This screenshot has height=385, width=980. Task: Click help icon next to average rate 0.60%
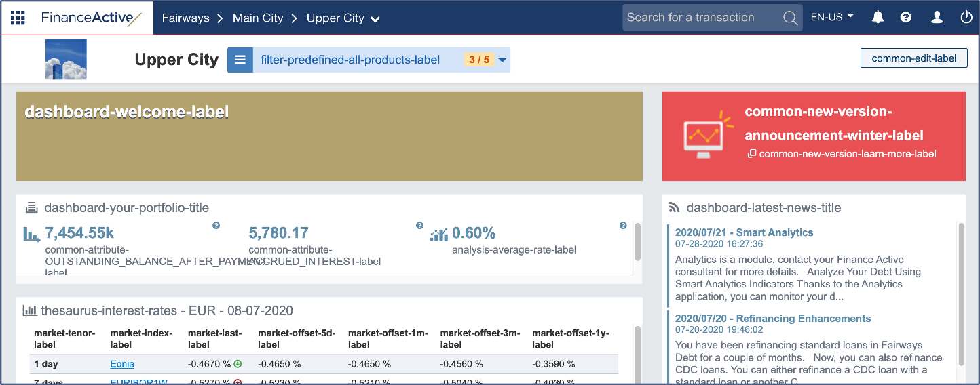tap(623, 226)
